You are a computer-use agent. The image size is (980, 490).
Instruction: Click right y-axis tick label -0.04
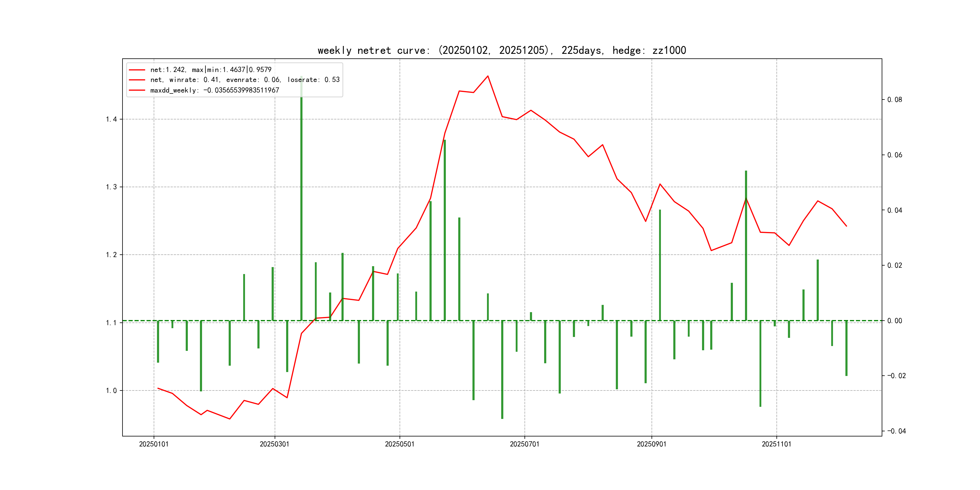896,431
